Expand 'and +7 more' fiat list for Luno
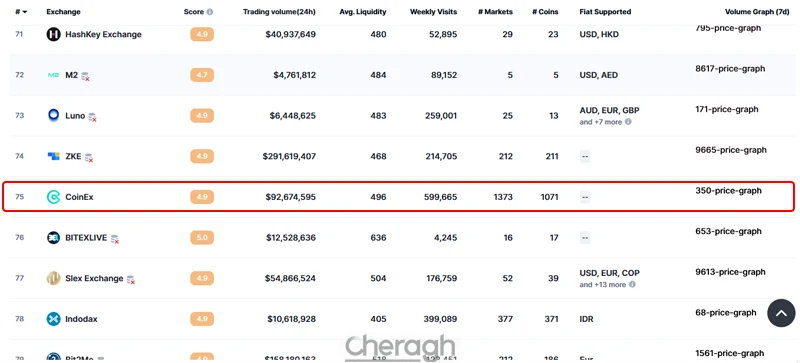Screen dimensions: 800x363 (601, 122)
